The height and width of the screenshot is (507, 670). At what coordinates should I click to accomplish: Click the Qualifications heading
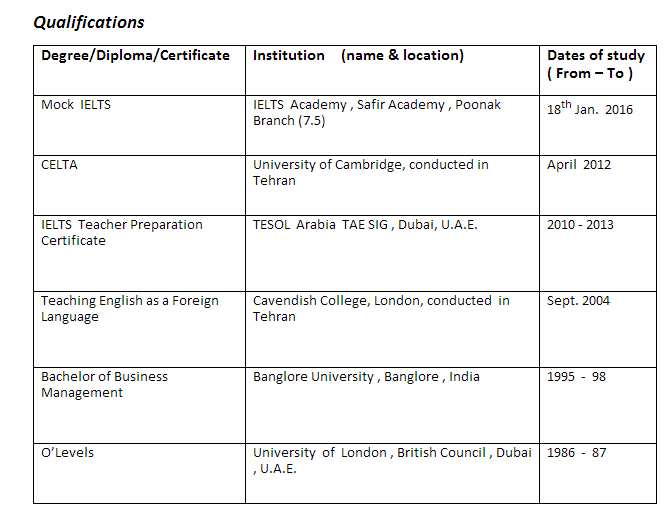(89, 22)
